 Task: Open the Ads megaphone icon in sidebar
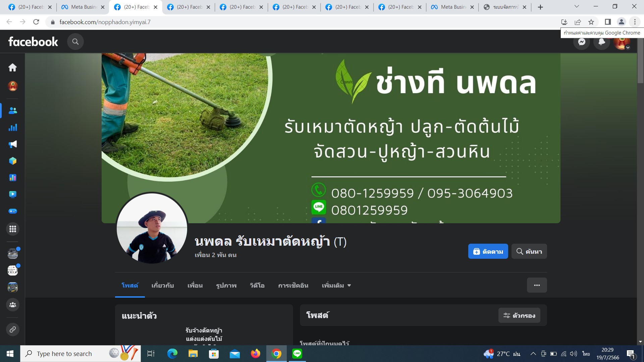[x=13, y=144]
